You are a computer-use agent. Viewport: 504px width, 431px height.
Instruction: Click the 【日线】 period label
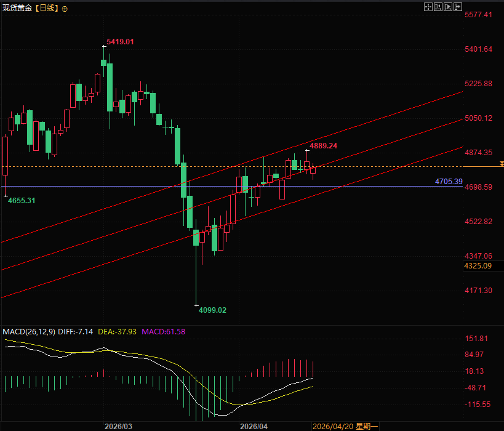[47, 8]
